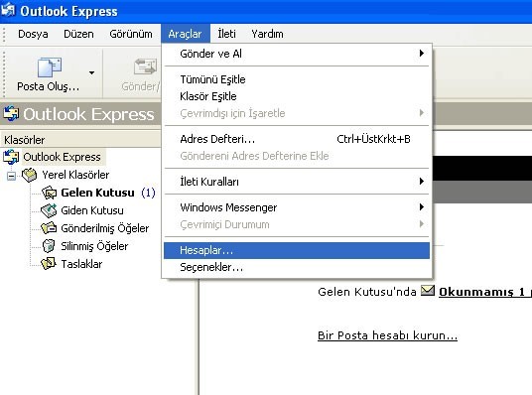
Task: Choose Tümünü Eşitle from the menu
Action: click(x=297, y=79)
